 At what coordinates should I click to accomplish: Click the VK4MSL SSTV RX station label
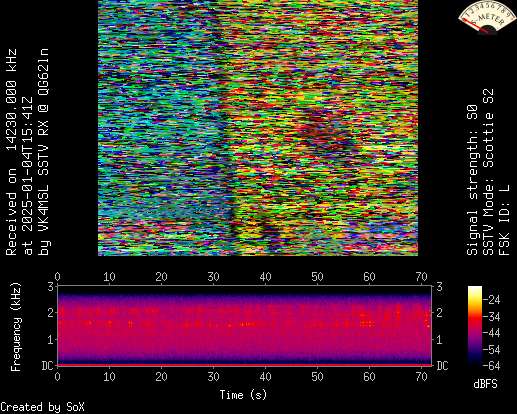pos(44,152)
